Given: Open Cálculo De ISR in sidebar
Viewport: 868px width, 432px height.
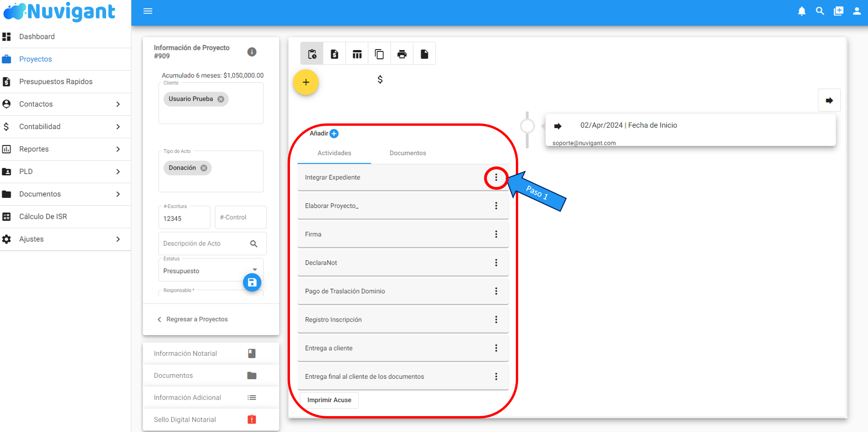Looking at the screenshot, I should pos(65,216).
